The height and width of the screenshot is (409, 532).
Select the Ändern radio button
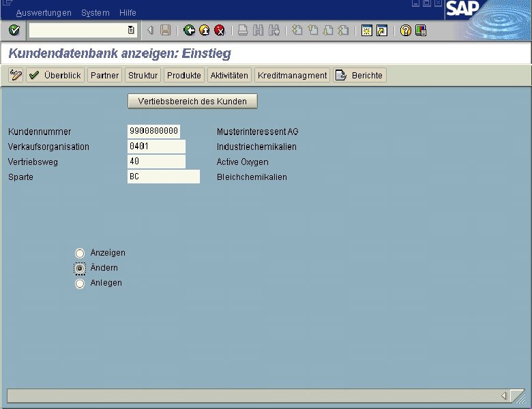point(80,269)
